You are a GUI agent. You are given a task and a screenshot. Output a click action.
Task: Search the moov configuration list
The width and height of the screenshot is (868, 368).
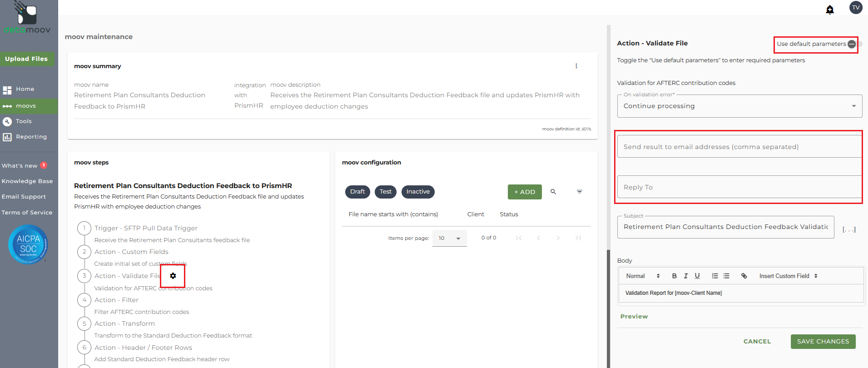click(553, 192)
